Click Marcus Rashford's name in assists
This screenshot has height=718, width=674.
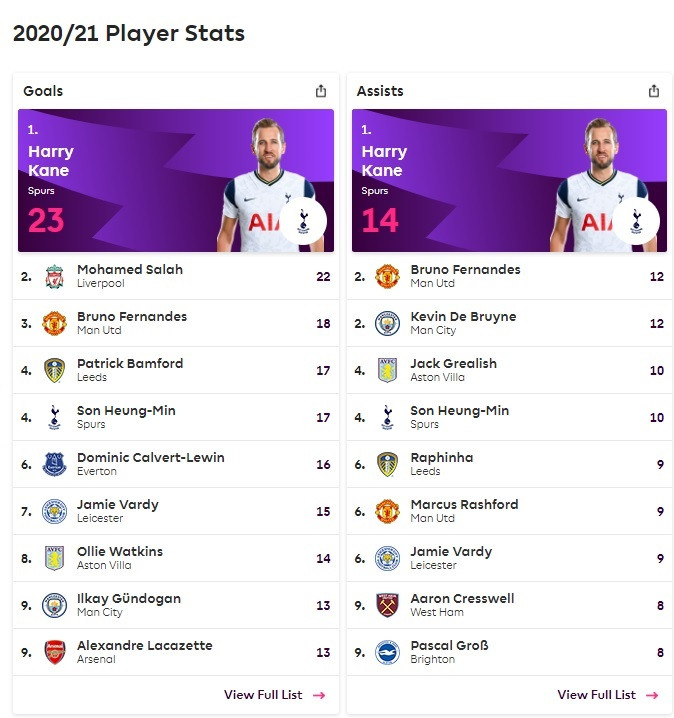[464, 505]
